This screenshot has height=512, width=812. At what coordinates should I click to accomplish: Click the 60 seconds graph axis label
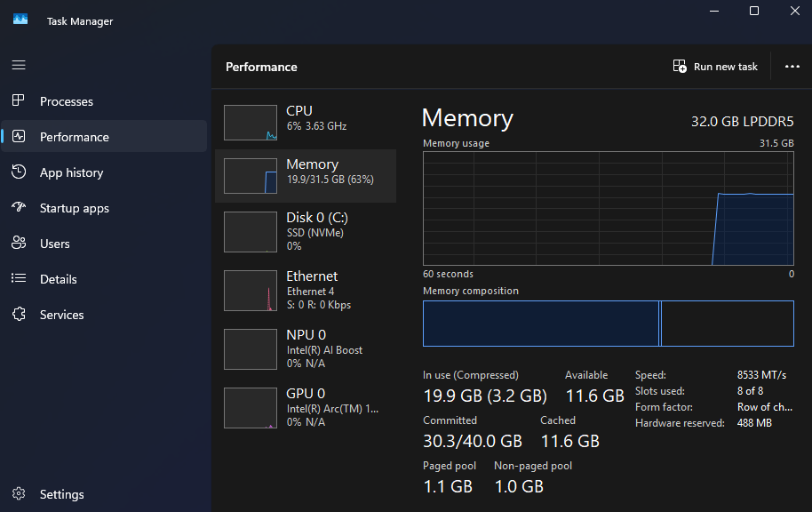[448, 274]
